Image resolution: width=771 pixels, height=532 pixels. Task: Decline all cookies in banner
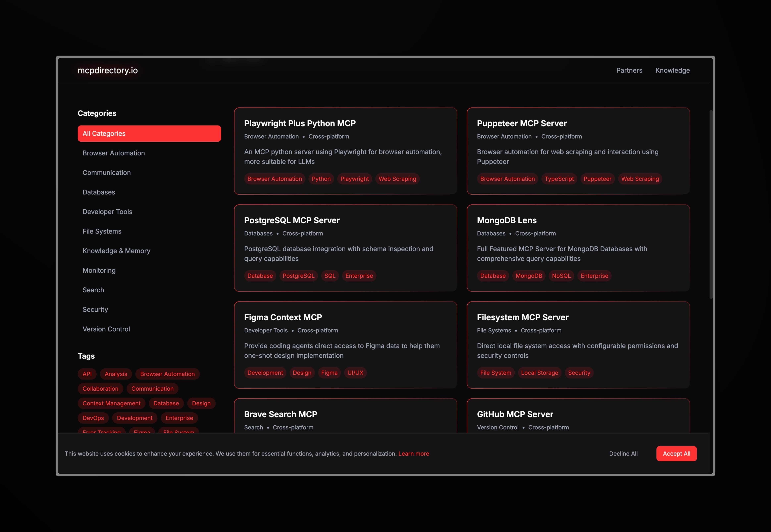coord(623,454)
